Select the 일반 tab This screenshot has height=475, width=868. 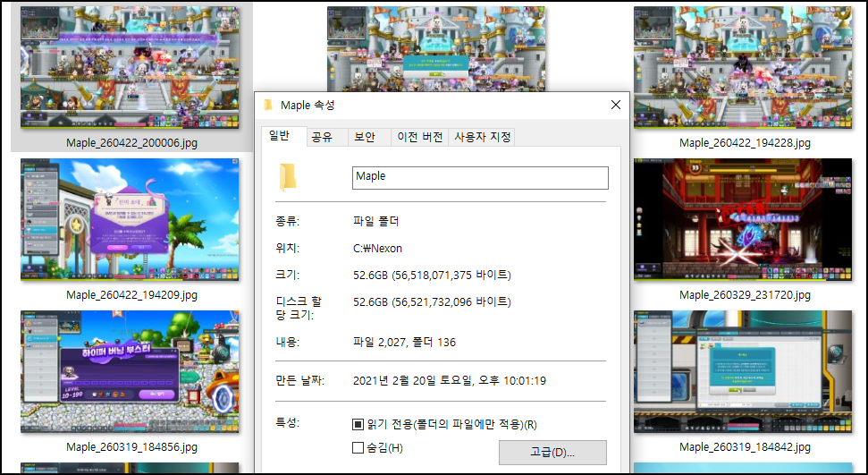[x=284, y=136]
